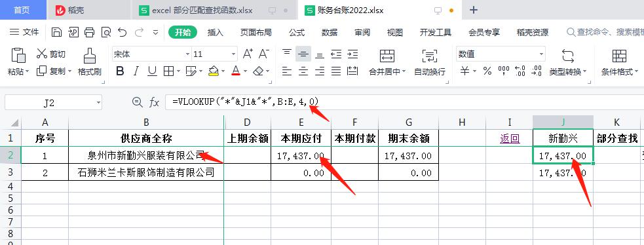Open a new tab with plus button
This screenshot has width=644, height=245.
pyautogui.click(x=474, y=10)
